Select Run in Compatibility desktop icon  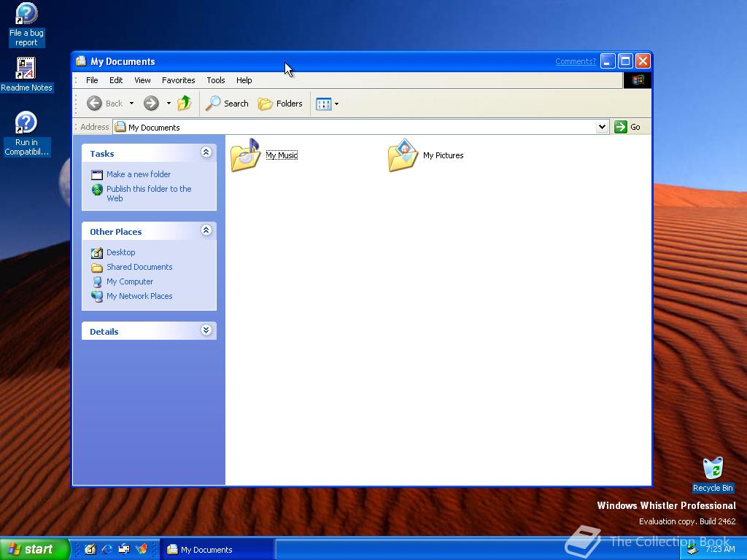[26, 134]
